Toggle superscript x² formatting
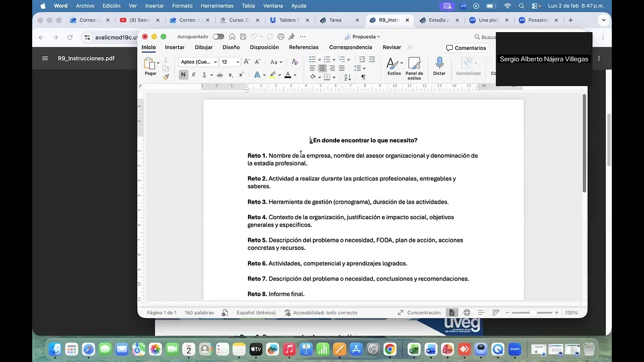Screen dimensions: 644x362 pyautogui.click(x=241, y=75)
